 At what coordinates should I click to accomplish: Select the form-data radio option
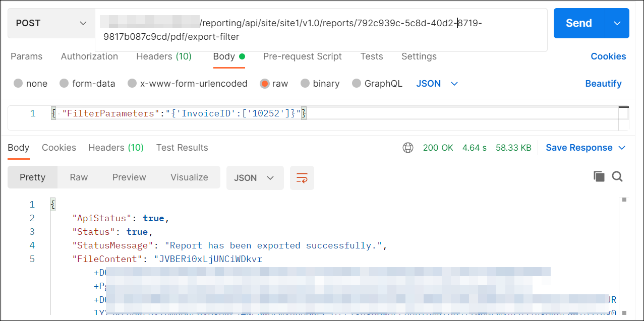click(64, 84)
